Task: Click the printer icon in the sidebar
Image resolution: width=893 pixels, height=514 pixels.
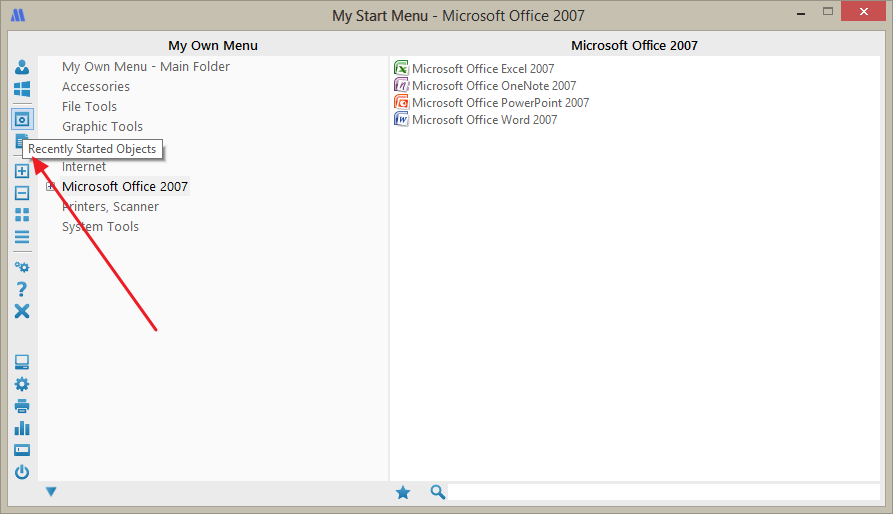Action: tap(22, 406)
